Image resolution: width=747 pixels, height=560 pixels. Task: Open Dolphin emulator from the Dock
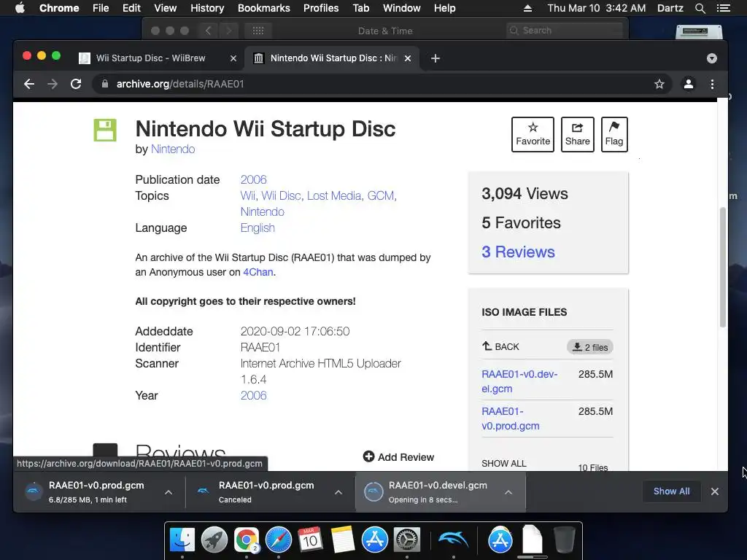pyautogui.click(x=453, y=540)
